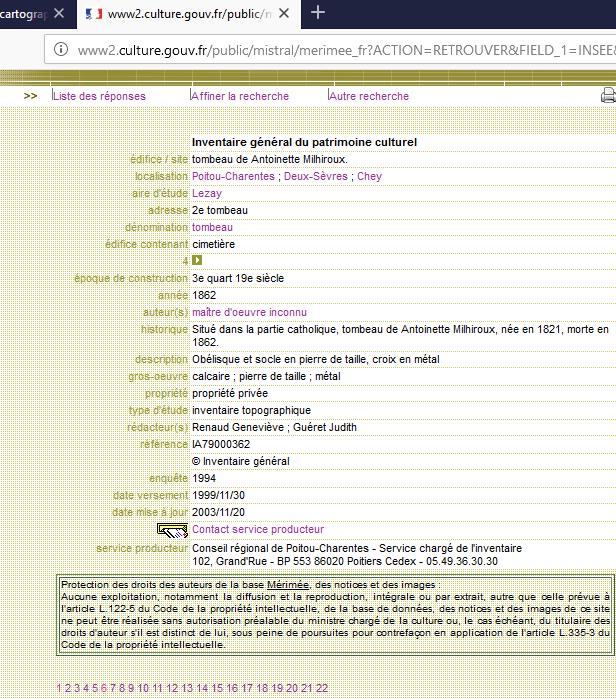Go to results page 9
Image resolution: width=616 pixels, height=699 pixels.
pyautogui.click(x=131, y=688)
